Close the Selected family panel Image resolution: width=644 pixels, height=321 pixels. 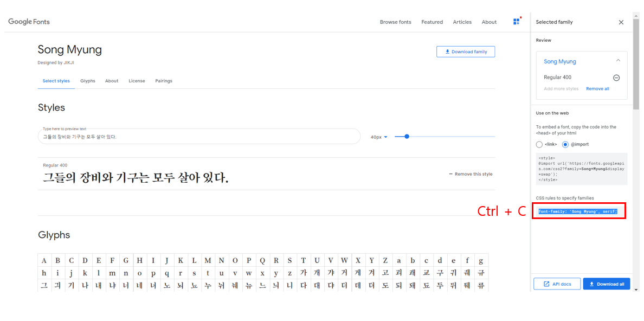tap(621, 22)
